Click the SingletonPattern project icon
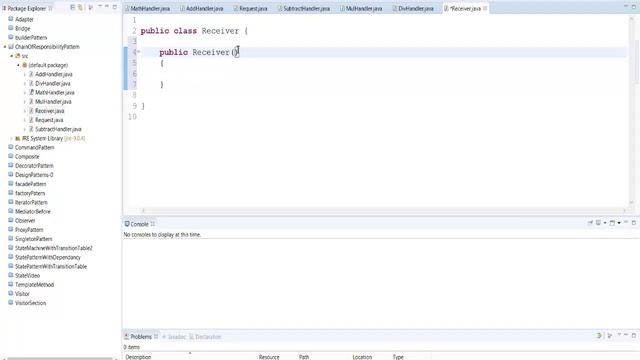The width and height of the screenshot is (640, 360). (x=11, y=239)
